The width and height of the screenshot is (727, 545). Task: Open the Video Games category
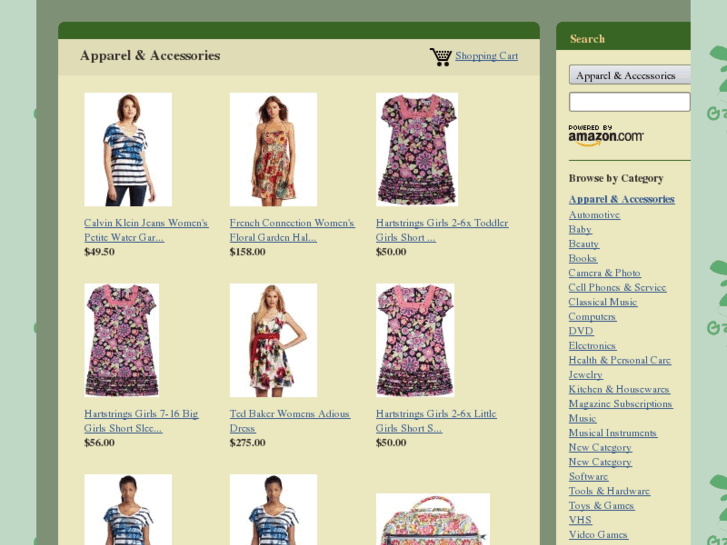pyautogui.click(x=598, y=535)
